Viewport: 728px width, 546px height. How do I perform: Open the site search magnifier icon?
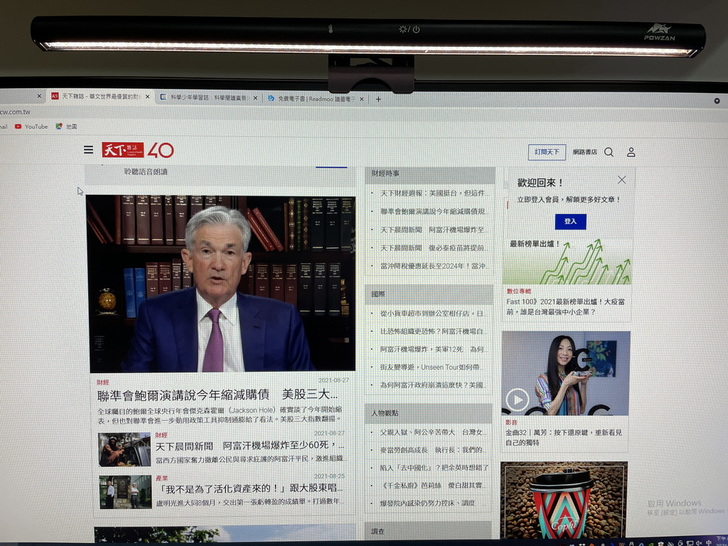coord(609,152)
